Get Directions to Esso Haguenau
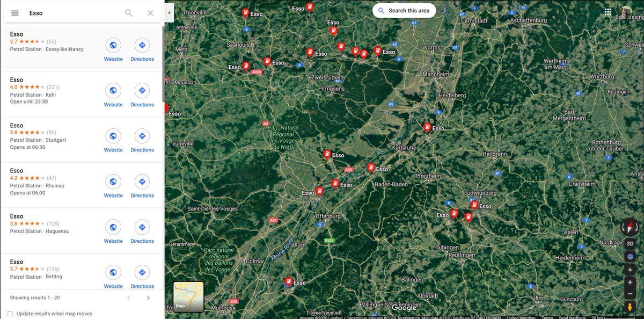Viewport: 644px width, 319px height. point(142,231)
